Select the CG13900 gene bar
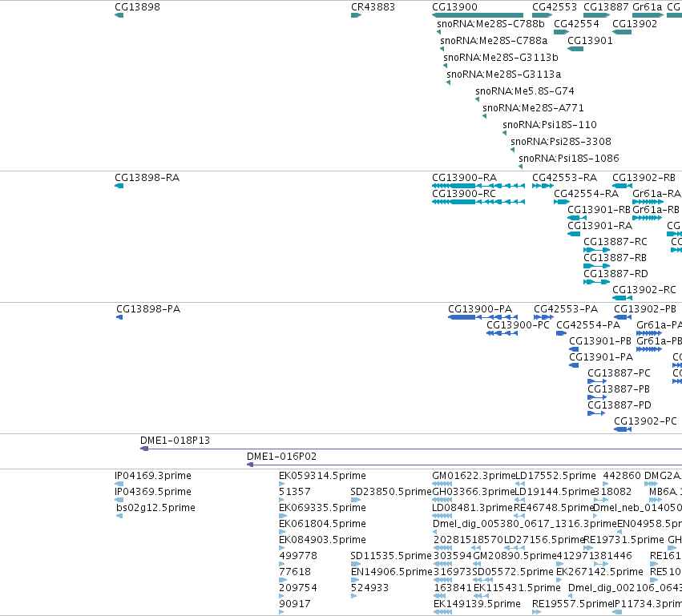This screenshot has width=682, height=616. tap(478, 15)
